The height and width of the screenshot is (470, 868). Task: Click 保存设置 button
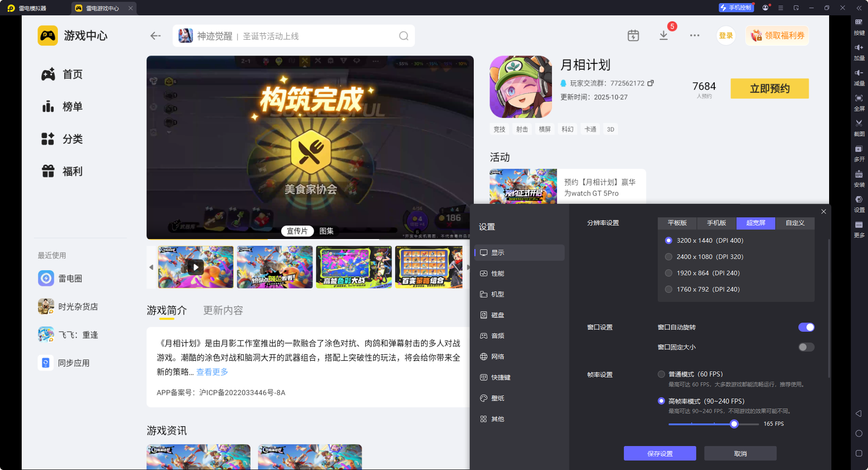tap(660, 453)
